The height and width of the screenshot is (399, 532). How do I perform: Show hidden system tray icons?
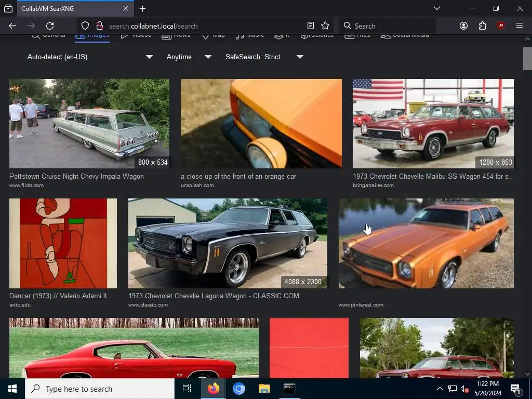coord(440,389)
